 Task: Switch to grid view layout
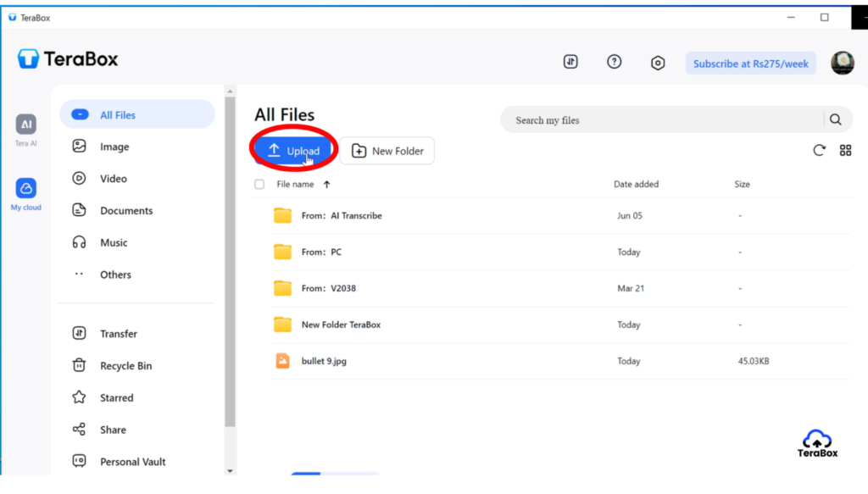tap(845, 150)
